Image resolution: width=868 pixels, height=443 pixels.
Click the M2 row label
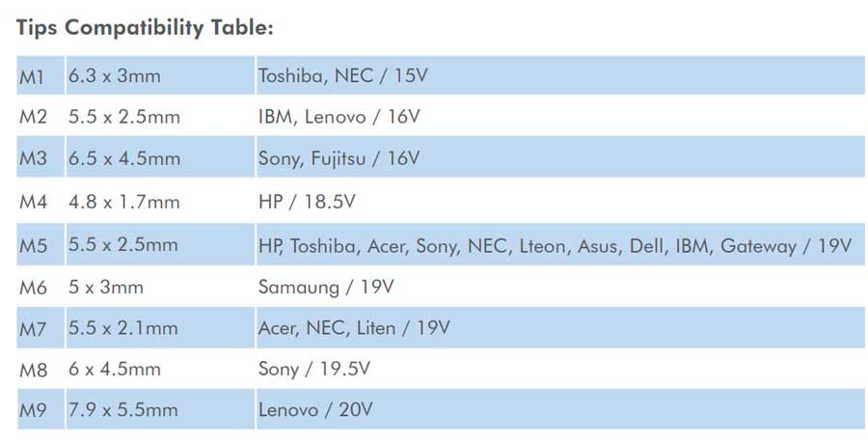[33, 117]
